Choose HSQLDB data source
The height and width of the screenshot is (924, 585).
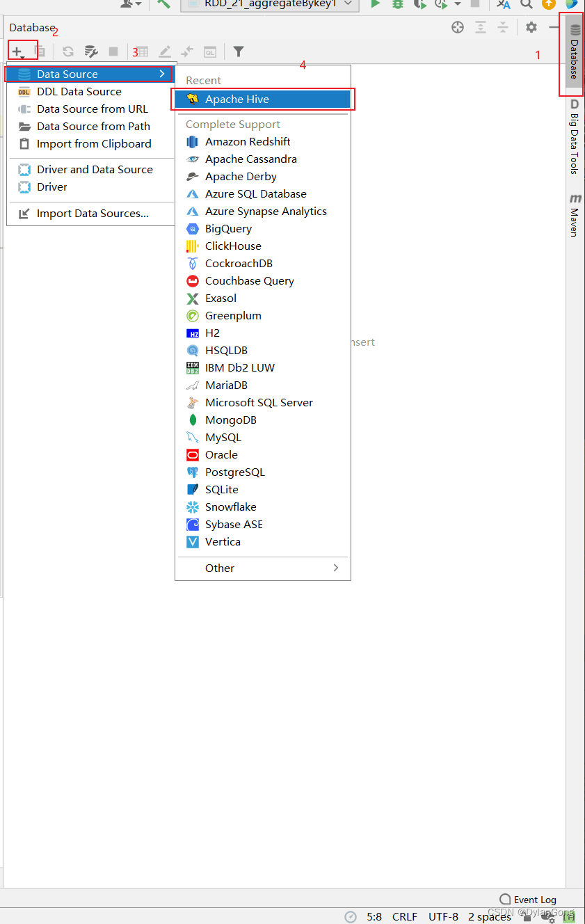click(263, 350)
